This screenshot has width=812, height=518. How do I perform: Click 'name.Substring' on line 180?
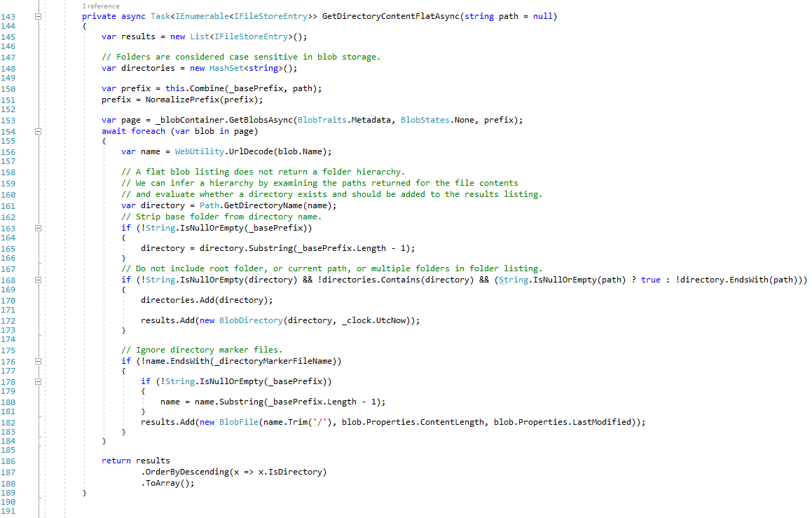(229, 402)
